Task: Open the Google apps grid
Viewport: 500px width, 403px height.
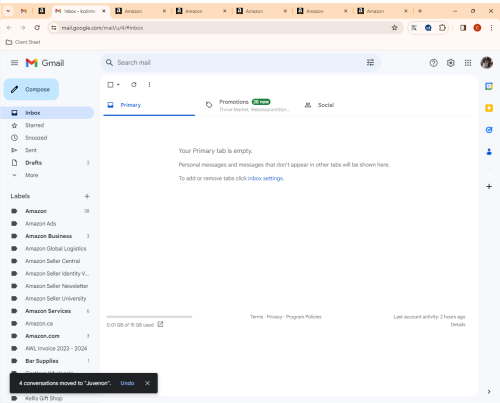Action: click(468, 63)
